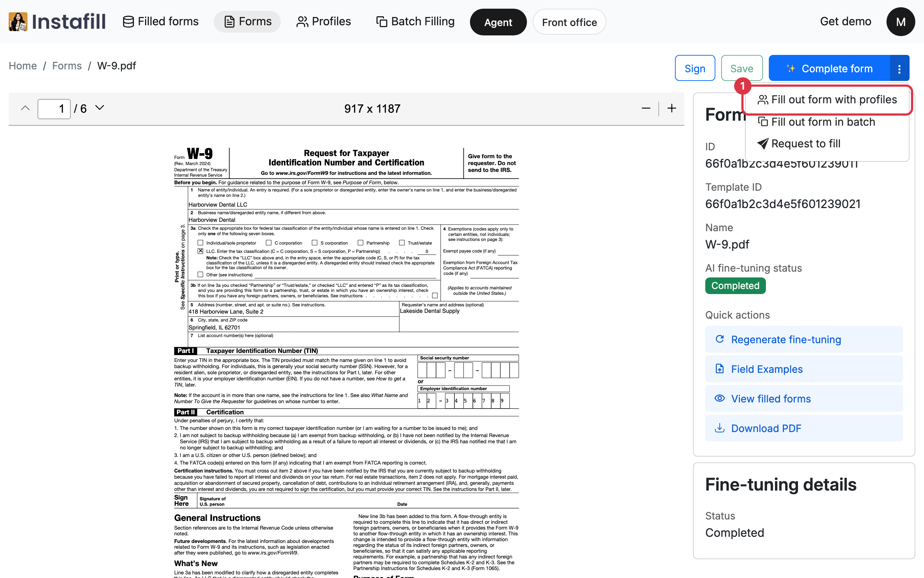Click the Save button

(741, 68)
